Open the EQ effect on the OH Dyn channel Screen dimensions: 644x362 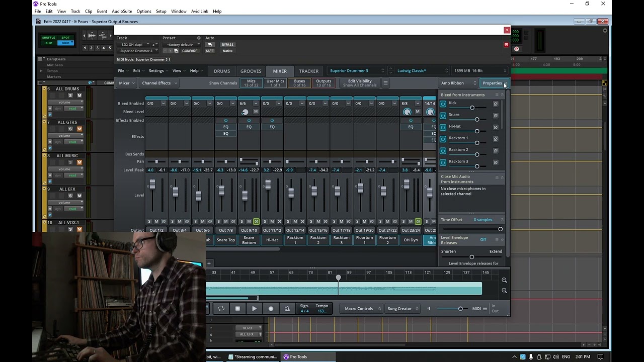411,127
